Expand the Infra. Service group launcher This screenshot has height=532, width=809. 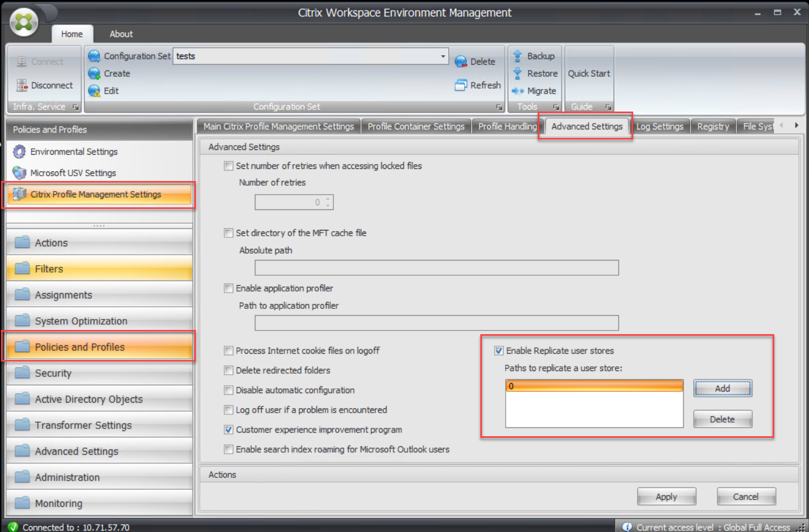pyautogui.click(x=76, y=107)
